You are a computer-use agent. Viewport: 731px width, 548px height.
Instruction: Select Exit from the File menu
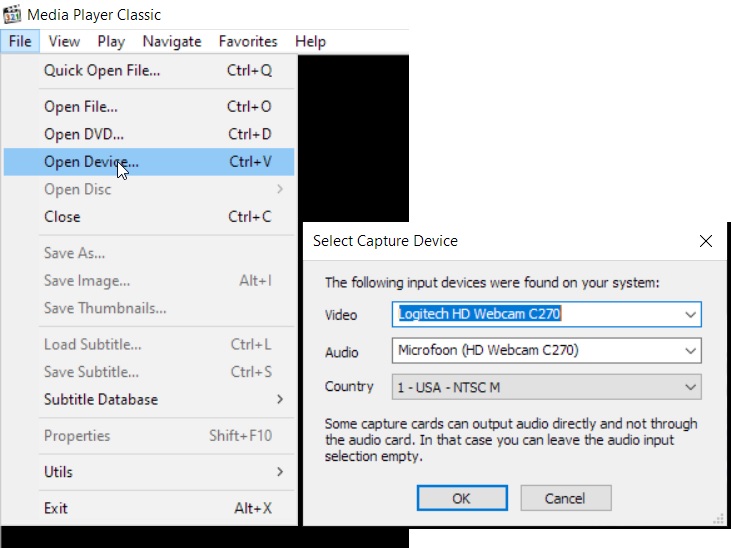click(57, 508)
